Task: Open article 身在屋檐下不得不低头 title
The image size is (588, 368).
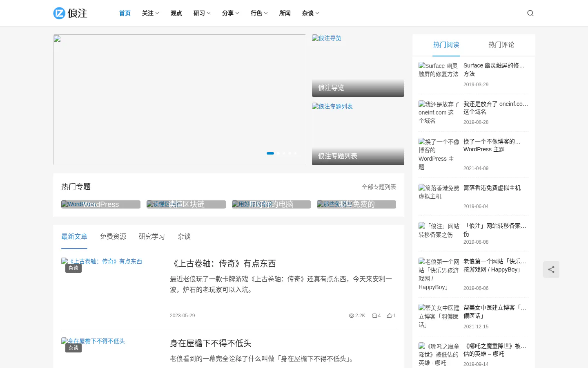Action: tap(211, 343)
